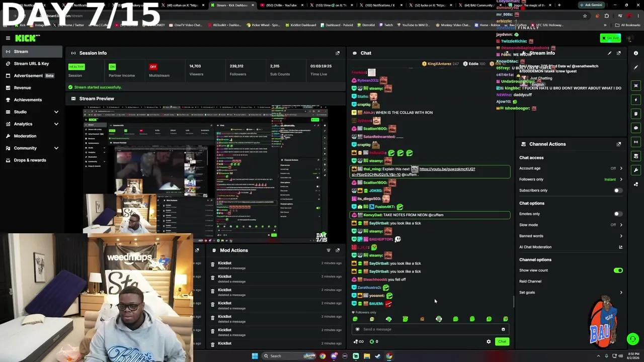Click the chat bubble icon in the right rail
The width and height of the screenshot is (644, 362).
coord(636,128)
